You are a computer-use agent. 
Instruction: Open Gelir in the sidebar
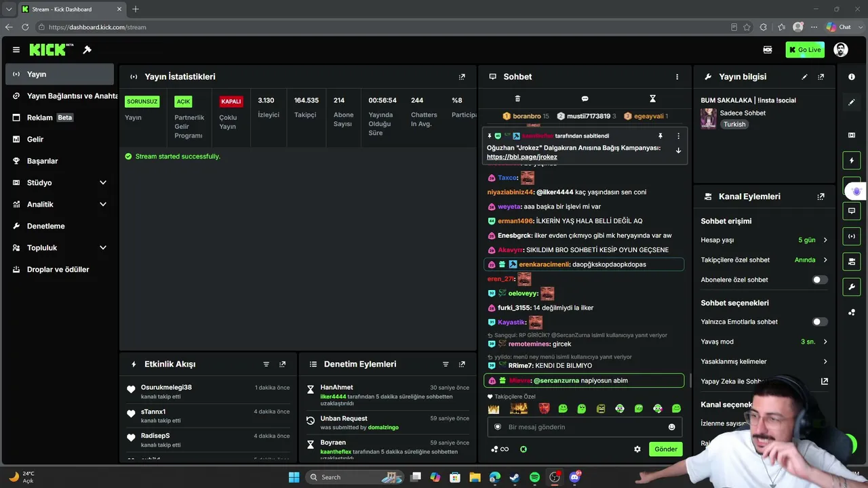pos(60,139)
